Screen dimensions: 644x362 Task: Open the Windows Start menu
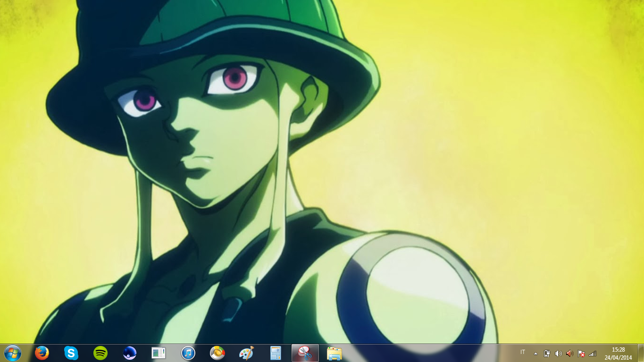12,353
